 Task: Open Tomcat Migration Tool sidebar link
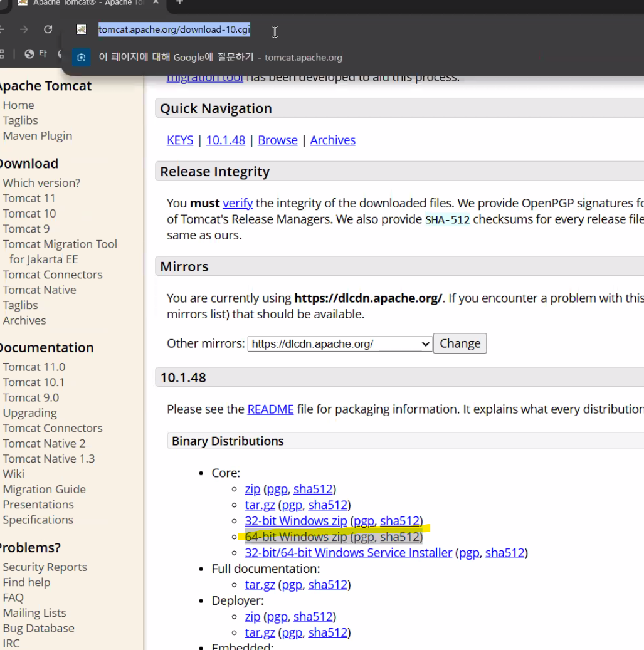60,251
